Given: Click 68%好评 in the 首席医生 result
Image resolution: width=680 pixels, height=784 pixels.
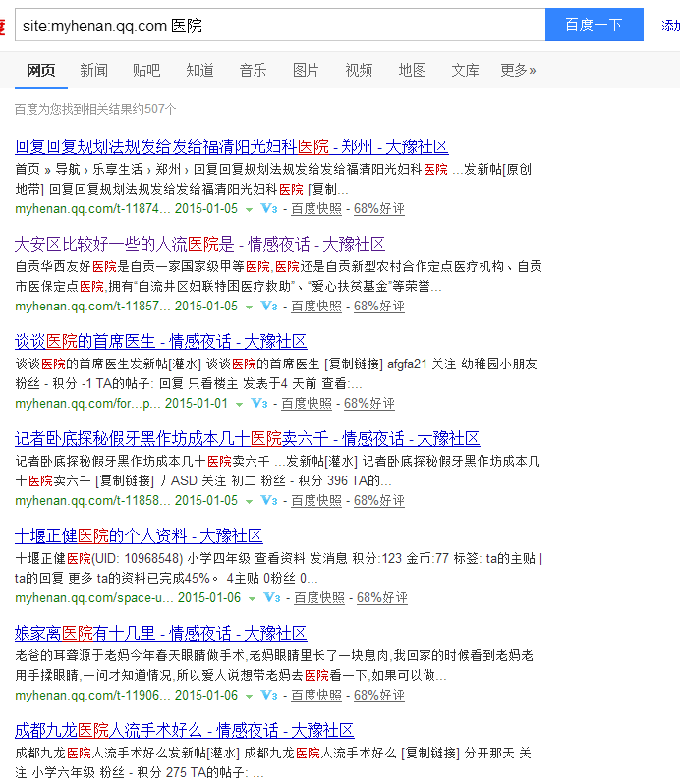Looking at the screenshot, I should (x=369, y=403).
